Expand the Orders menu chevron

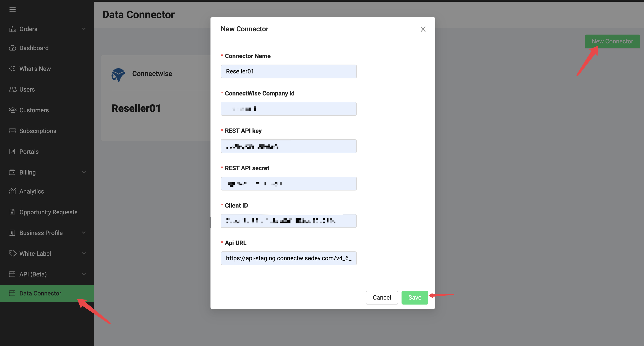(84, 29)
